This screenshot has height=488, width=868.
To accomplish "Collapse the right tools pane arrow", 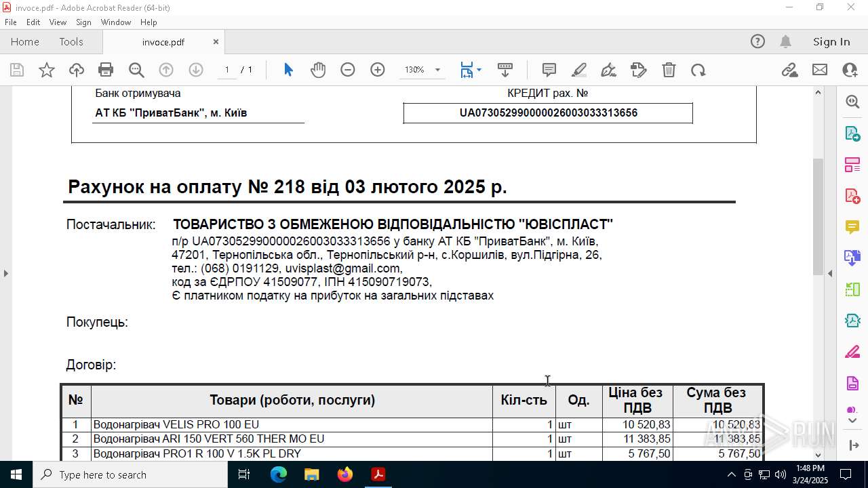I will 830,273.
